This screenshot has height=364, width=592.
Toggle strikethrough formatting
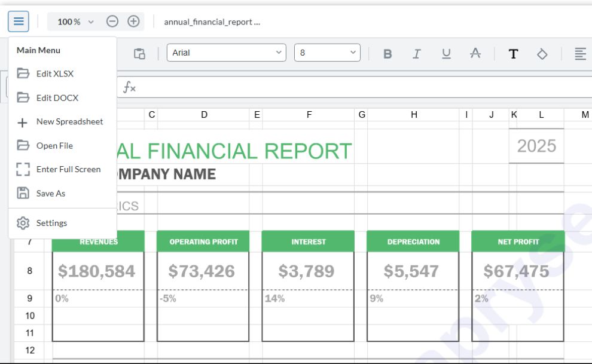click(x=475, y=54)
